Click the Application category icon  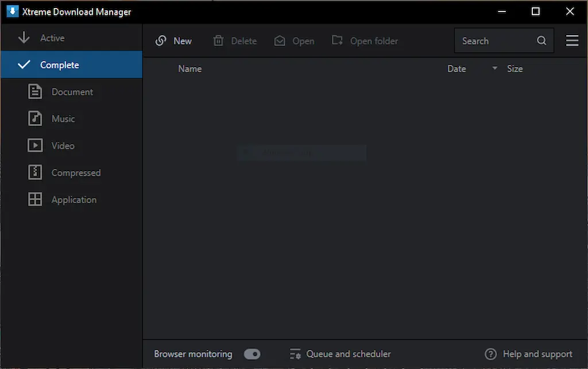pos(35,199)
